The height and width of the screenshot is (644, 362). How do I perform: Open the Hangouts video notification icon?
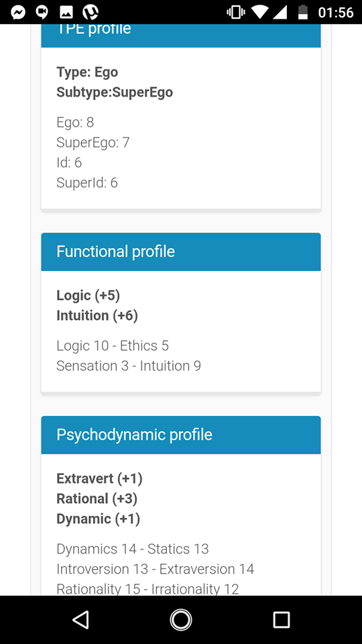[x=42, y=12]
